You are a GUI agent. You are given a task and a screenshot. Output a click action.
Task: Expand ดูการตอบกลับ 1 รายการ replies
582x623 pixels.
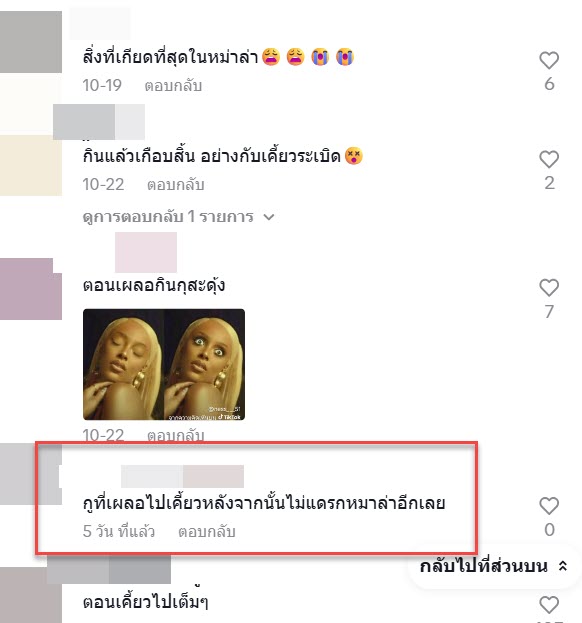click(x=178, y=217)
